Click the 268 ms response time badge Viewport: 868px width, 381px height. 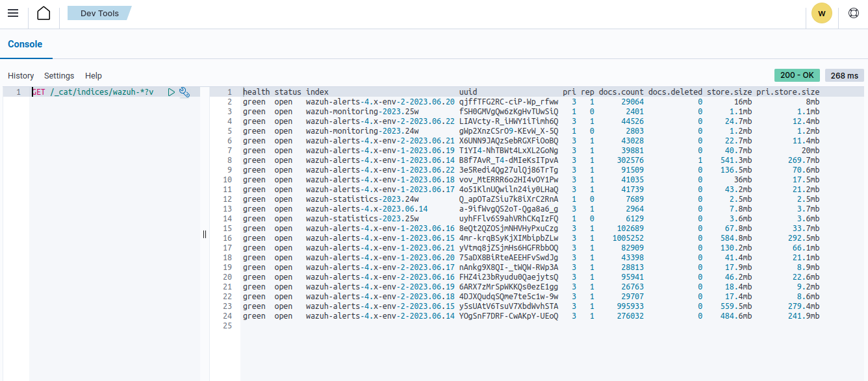(845, 75)
